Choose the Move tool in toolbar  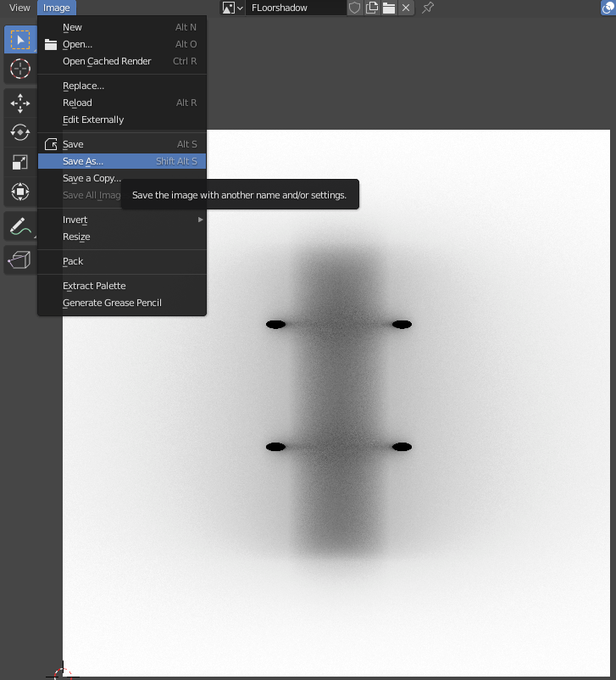pos(19,103)
